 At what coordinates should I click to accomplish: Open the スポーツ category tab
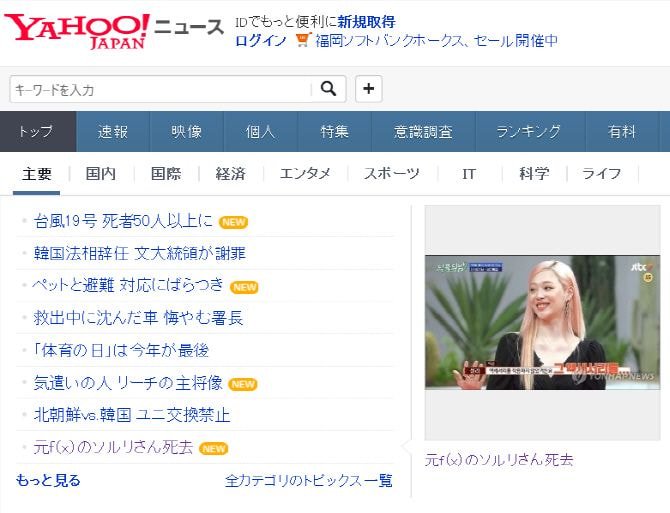[392, 174]
